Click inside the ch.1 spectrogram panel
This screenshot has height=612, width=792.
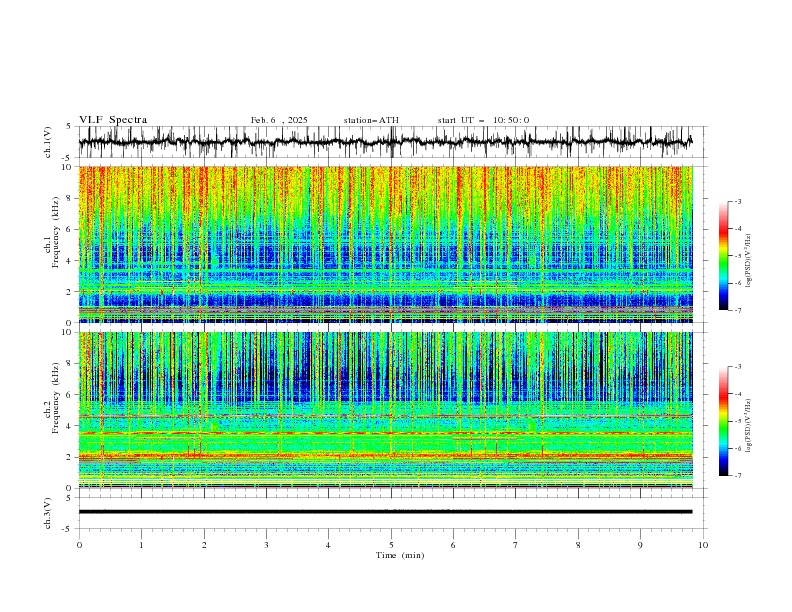click(386, 244)
